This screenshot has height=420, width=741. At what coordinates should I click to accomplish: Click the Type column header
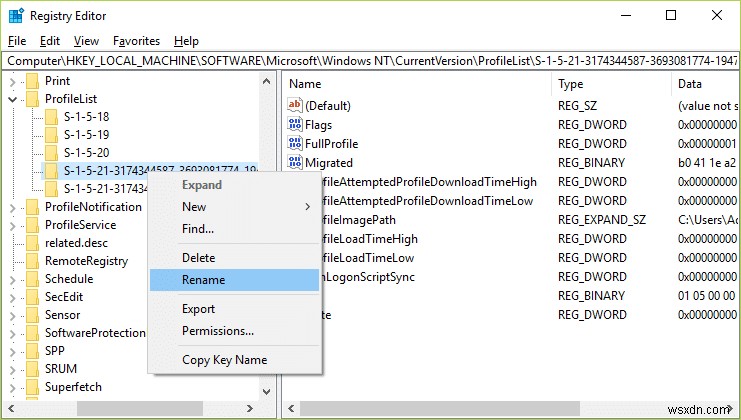click(571, 84)
